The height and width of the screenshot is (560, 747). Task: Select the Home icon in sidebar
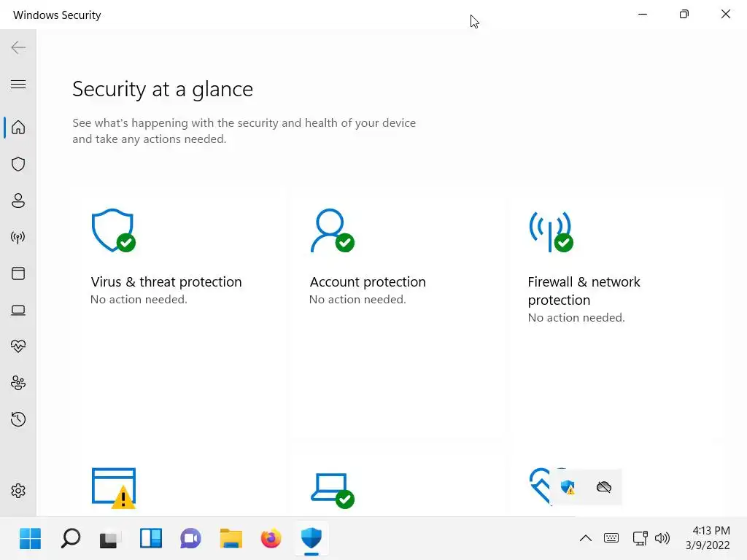click(18, 127)
